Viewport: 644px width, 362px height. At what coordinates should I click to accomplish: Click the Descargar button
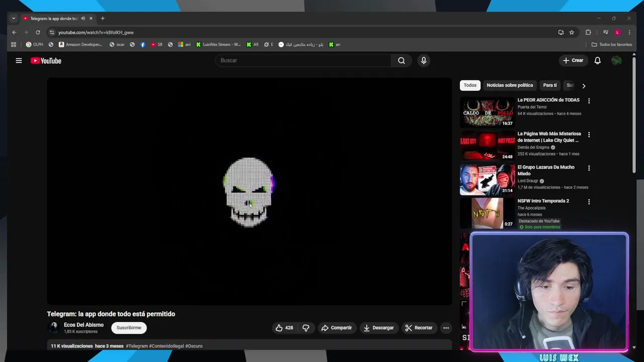click(378, 328)
